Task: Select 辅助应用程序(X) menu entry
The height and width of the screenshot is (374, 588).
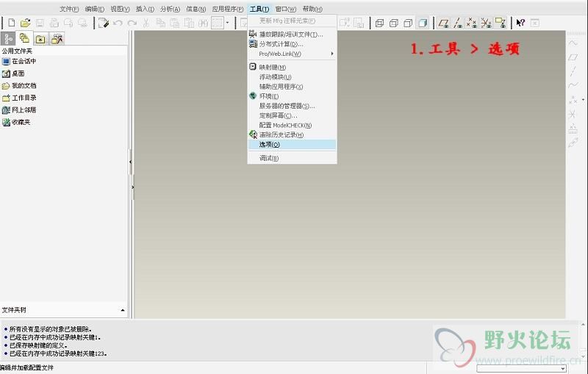Action: coord(292,87)
